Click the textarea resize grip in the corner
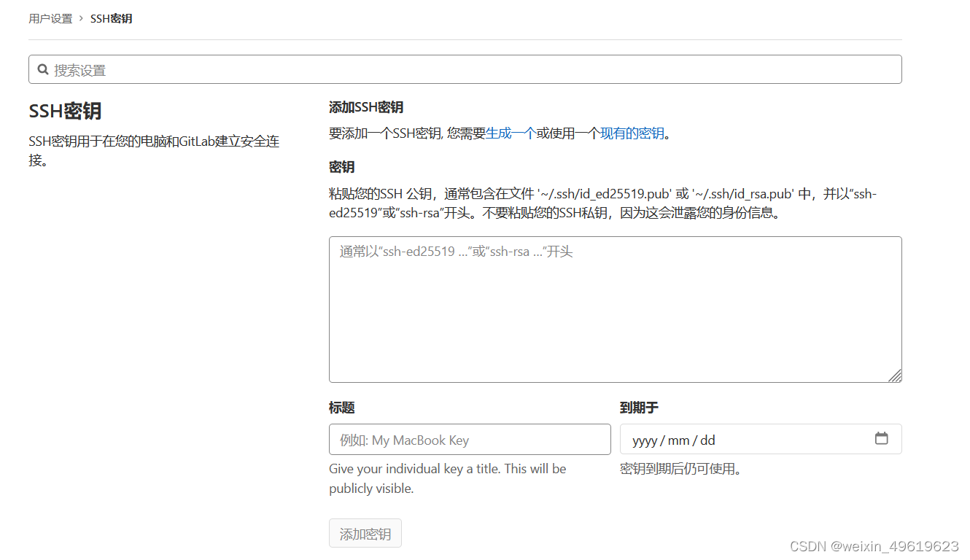The height and width of the screenshot is (560, 970). 895,376
